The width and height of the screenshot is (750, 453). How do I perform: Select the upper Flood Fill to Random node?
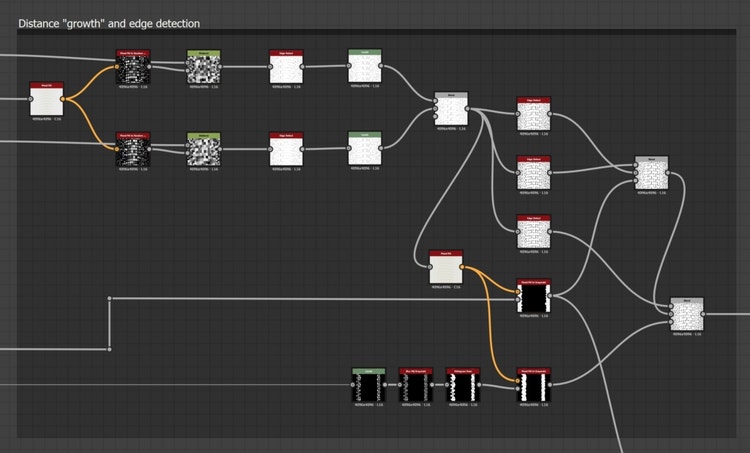click(x=133, y=67)
